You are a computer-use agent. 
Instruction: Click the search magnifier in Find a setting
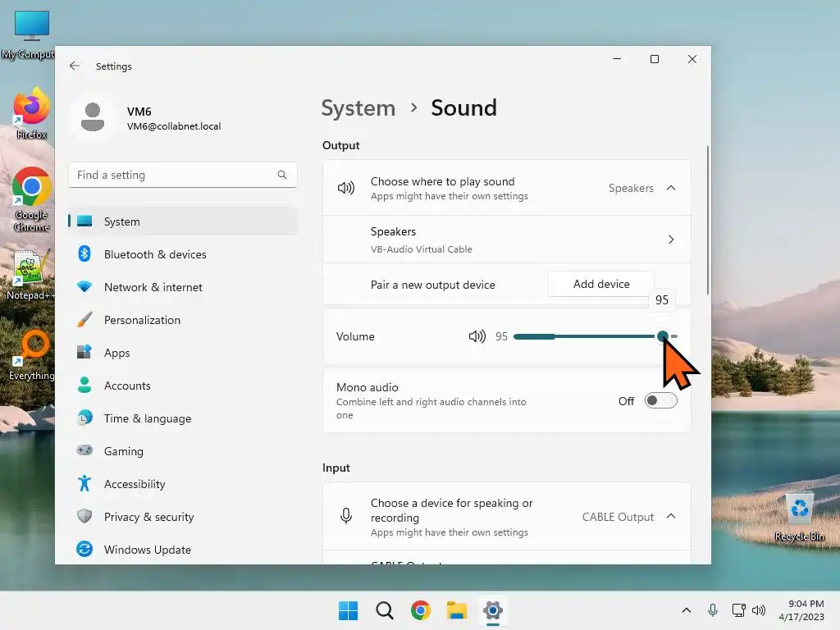click(x=282, y=175)
